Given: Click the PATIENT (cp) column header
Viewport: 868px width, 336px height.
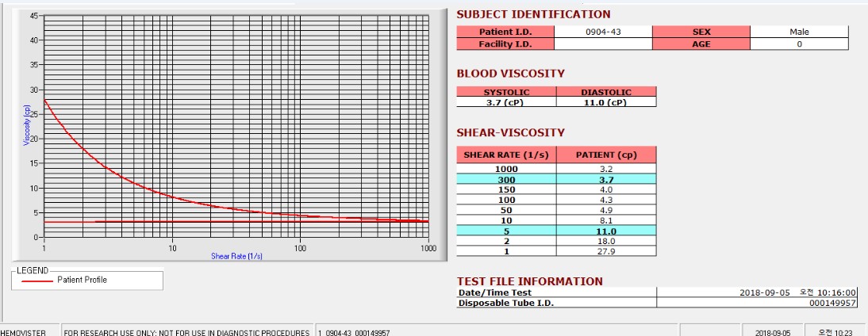Looking at the screenshot, I should (x=606, y=155).
